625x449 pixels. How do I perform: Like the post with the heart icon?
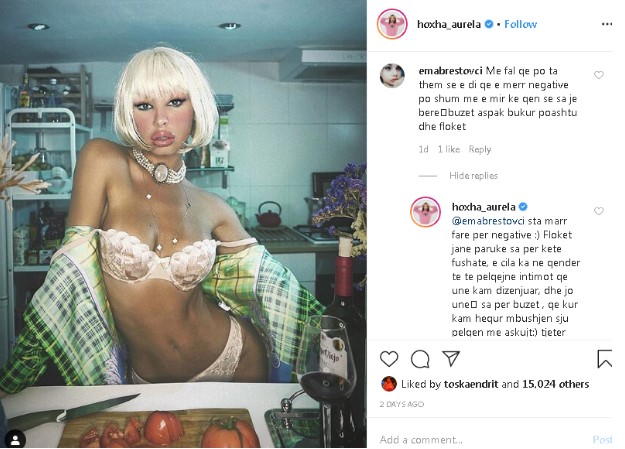click(389, 359)
